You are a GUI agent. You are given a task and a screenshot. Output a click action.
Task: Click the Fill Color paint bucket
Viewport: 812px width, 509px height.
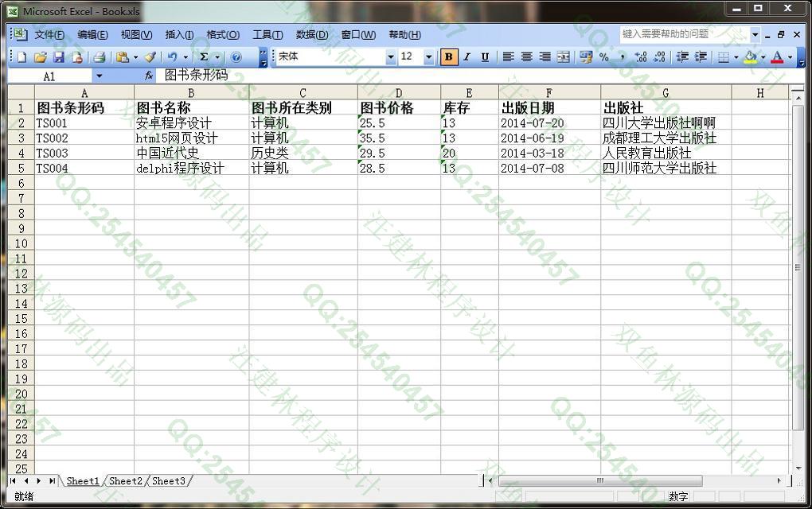click(750, 57)
